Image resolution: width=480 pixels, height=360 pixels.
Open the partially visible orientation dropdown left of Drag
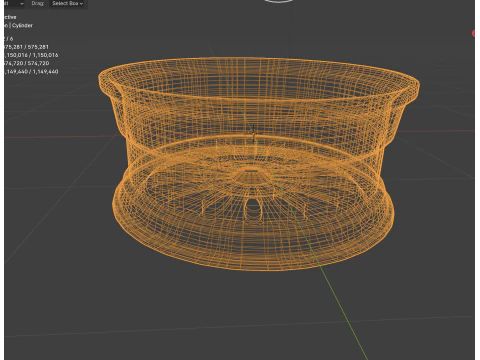click(15, 3)
